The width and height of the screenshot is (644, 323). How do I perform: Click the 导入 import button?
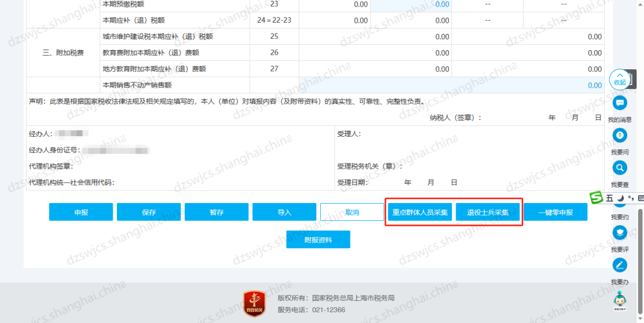284,212
